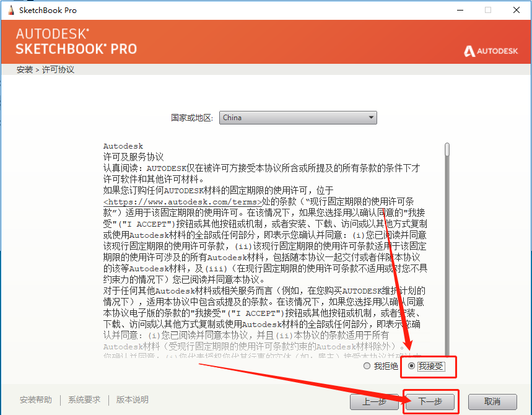The height and width of the screenshot is (415, 532).
Task: Go back with the 上一步 button
Action: [373, 401]
